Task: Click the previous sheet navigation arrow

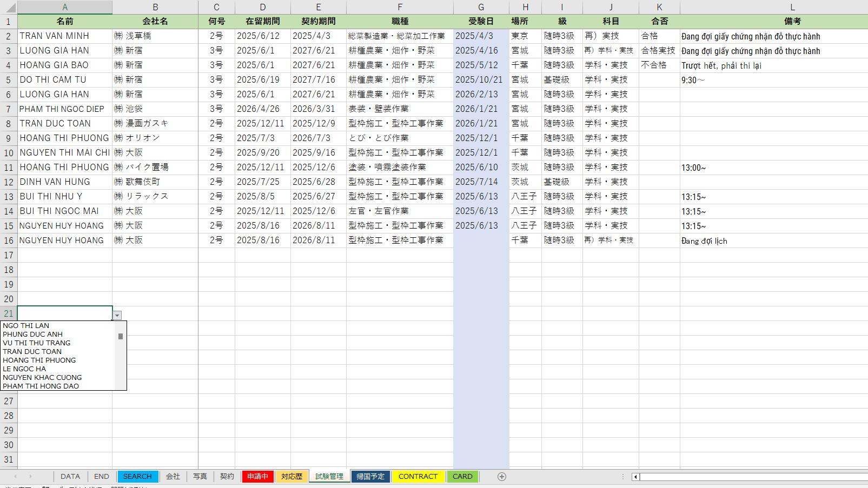Action: pos(15,477)
